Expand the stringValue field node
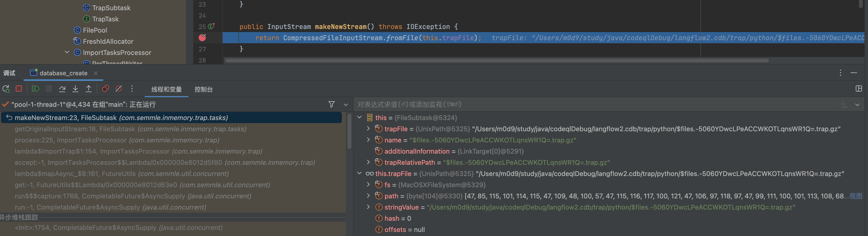This screenshot has width=868, height=236. 368,207
